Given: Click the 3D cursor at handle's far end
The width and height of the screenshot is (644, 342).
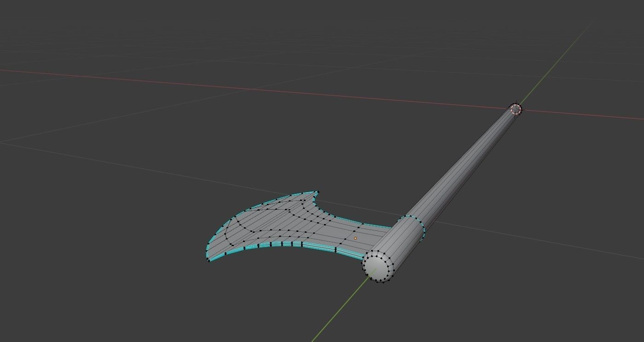Looking at the screenshot, I should coord(516,109).
